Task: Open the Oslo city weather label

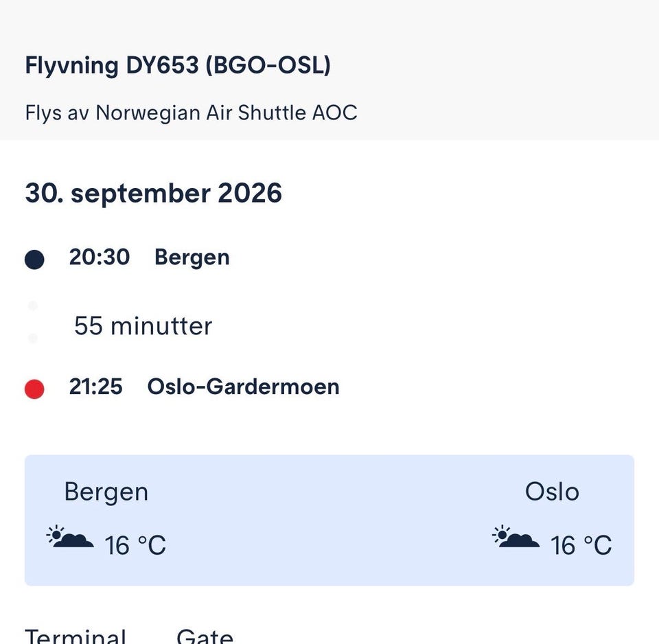Action: (x=552, y=492)
